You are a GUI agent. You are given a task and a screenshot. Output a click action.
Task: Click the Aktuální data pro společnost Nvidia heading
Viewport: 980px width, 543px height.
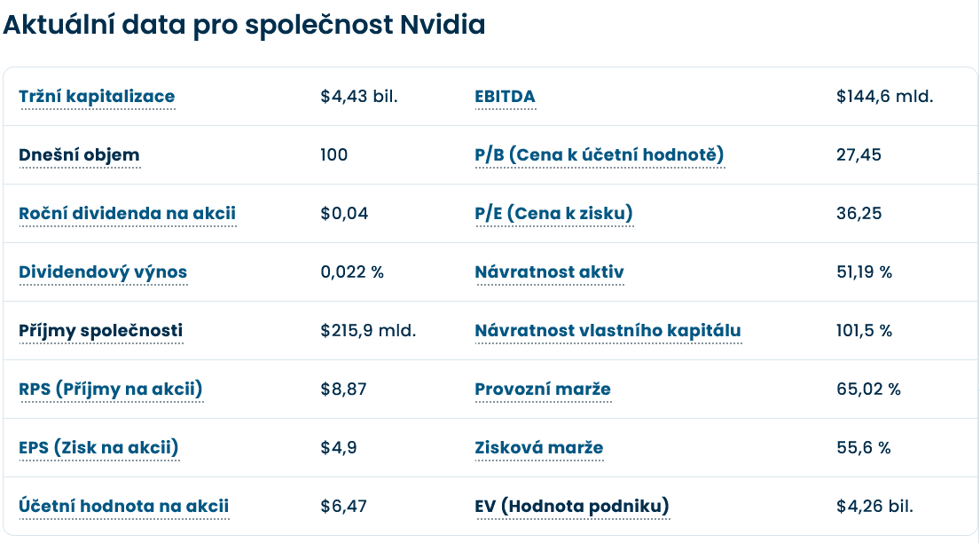(x=245, y=25)
